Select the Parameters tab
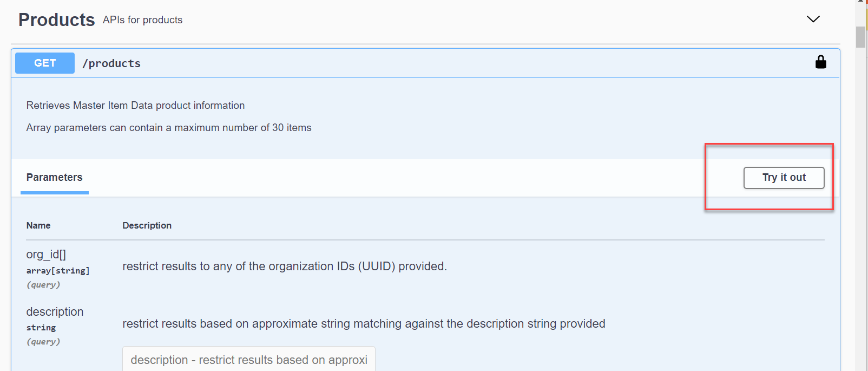The height and width of the screenshot is (371, 868). pyautogui.click(x=55, y=177)
